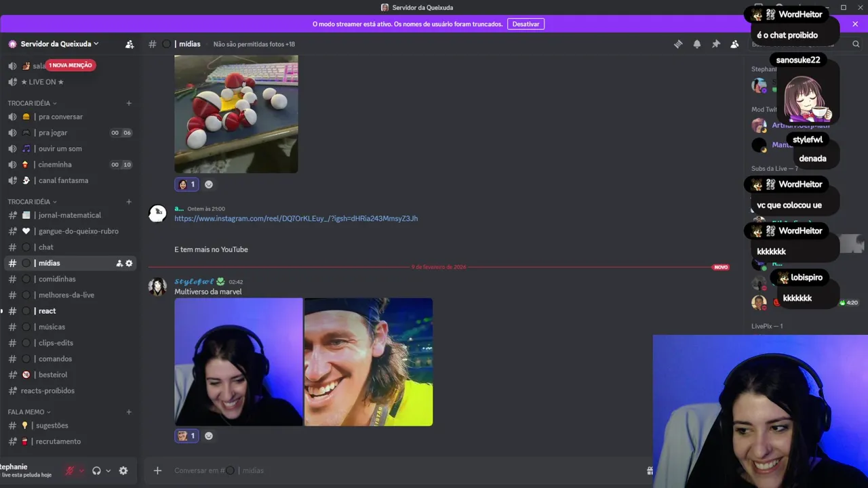Open the jornal-matematical channel

pos(71,215)
